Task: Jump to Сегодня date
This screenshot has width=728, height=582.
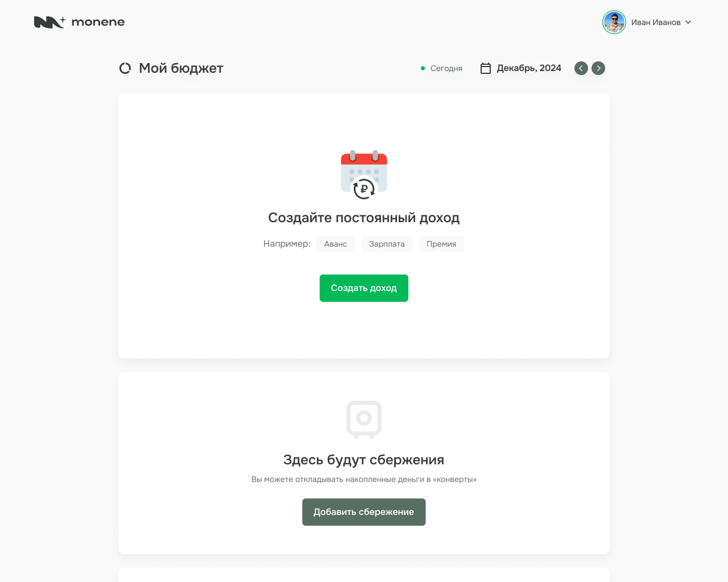Action: click(441, 68)
